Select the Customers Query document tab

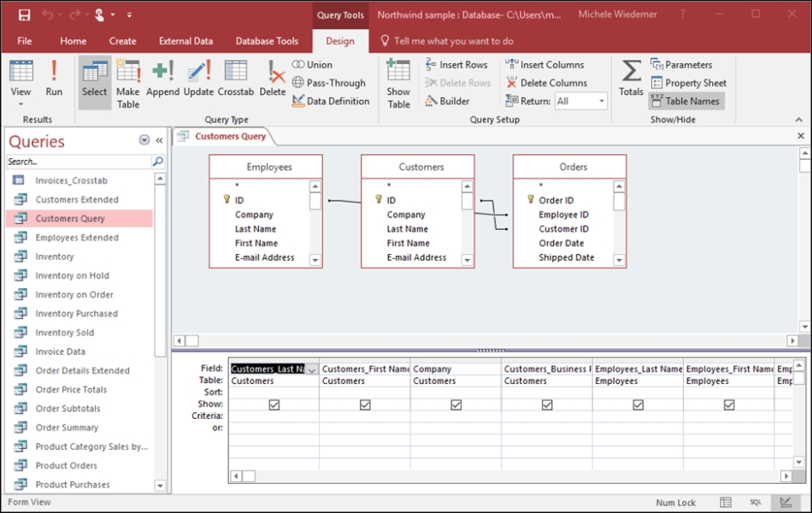231,136
